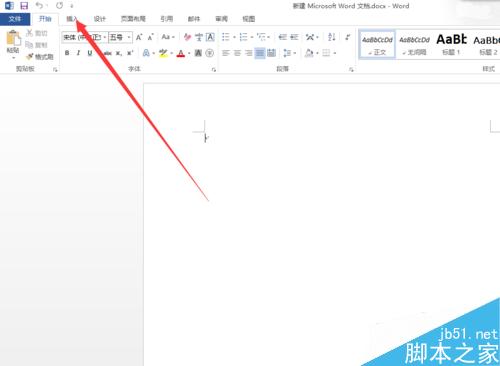Viewport: 500px width, 366px height.
Task: Open the Clipboard pane launcher
Action: coord(55,69)
